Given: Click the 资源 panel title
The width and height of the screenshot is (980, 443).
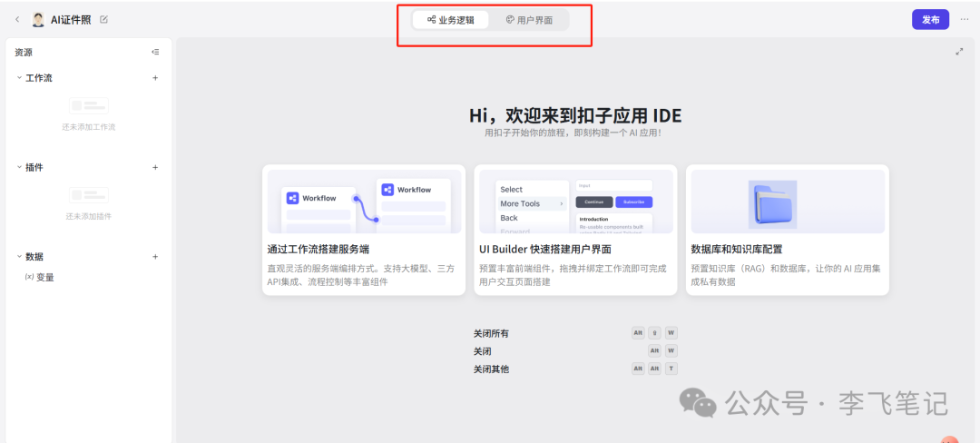Looking at the screenshot, I should tap(24, 53).
